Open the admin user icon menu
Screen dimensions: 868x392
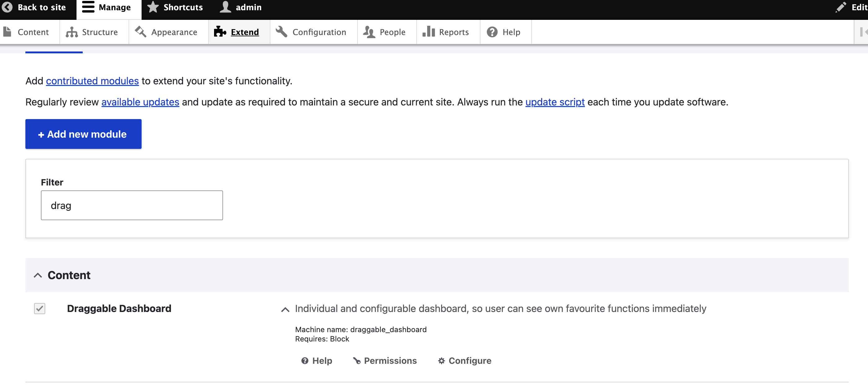[225, 7]
